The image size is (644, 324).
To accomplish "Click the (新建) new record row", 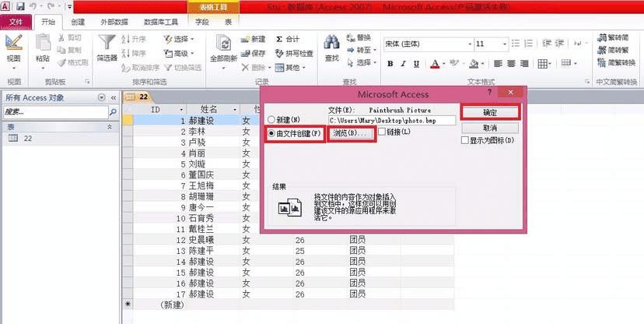I will [289, 305].
